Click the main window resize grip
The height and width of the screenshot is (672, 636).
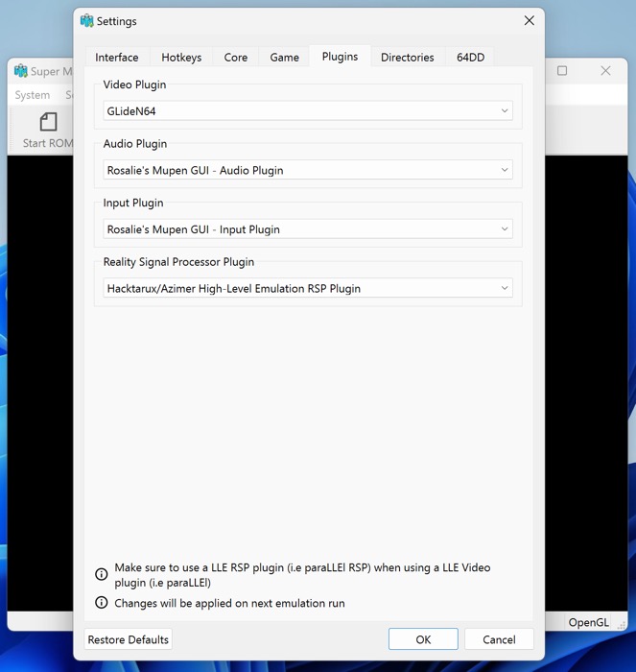point(622,625)
